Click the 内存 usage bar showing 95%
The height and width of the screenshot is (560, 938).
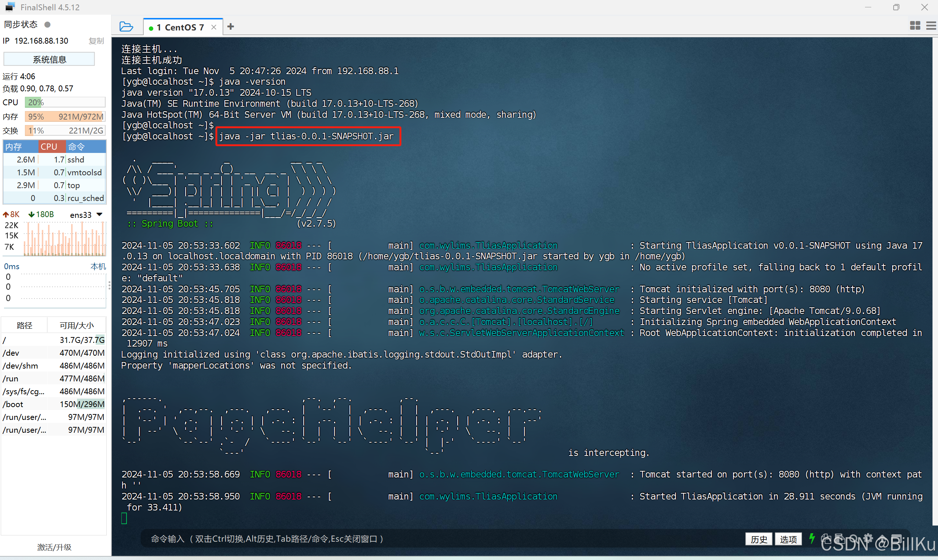tap(65, 117)
